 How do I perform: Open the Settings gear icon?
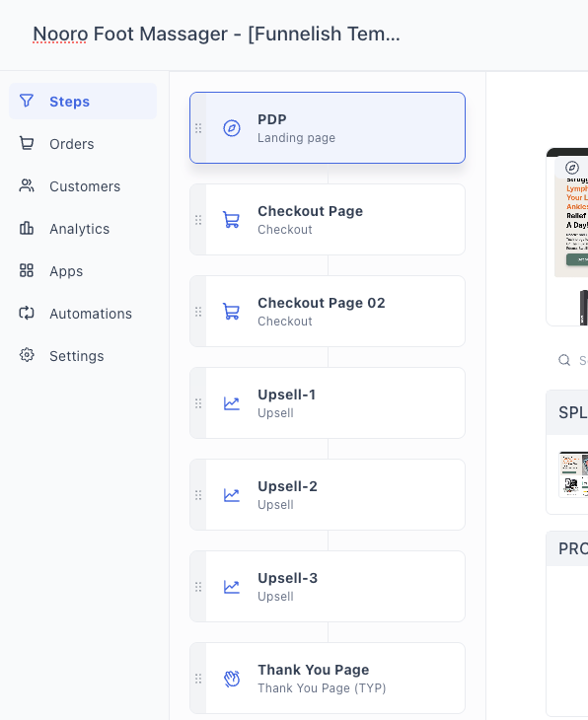coord(27,355)
